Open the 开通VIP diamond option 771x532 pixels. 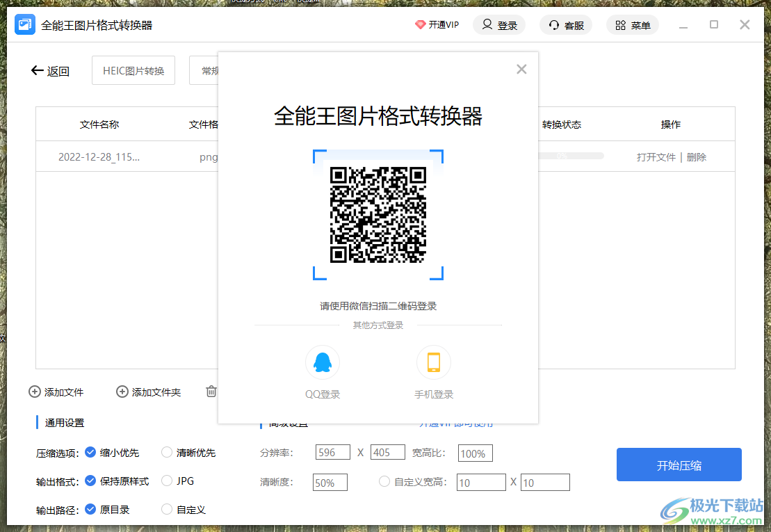click(437, 24)
